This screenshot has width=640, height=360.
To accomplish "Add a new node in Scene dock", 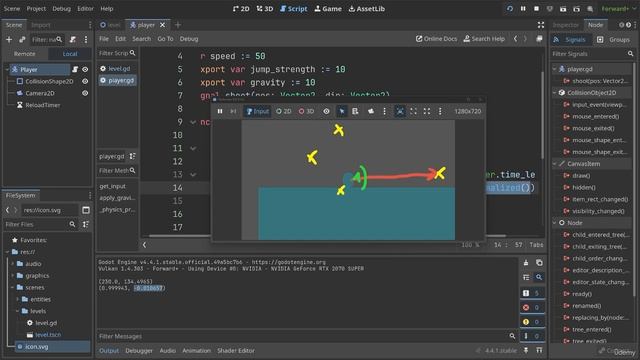I will click(x=9, y=40).
